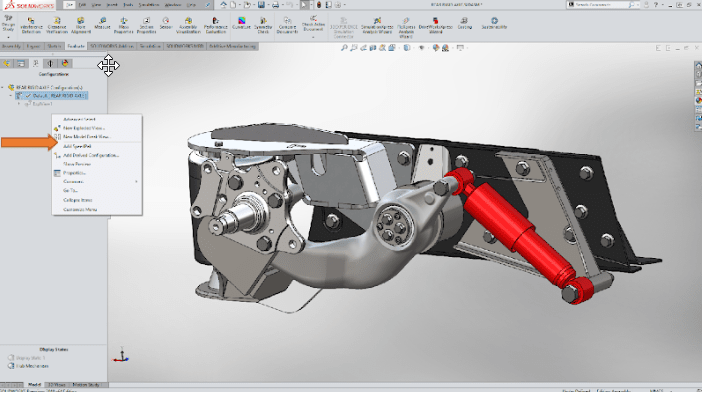
Task: Click the Sensor tool
Action: (166, 23)
